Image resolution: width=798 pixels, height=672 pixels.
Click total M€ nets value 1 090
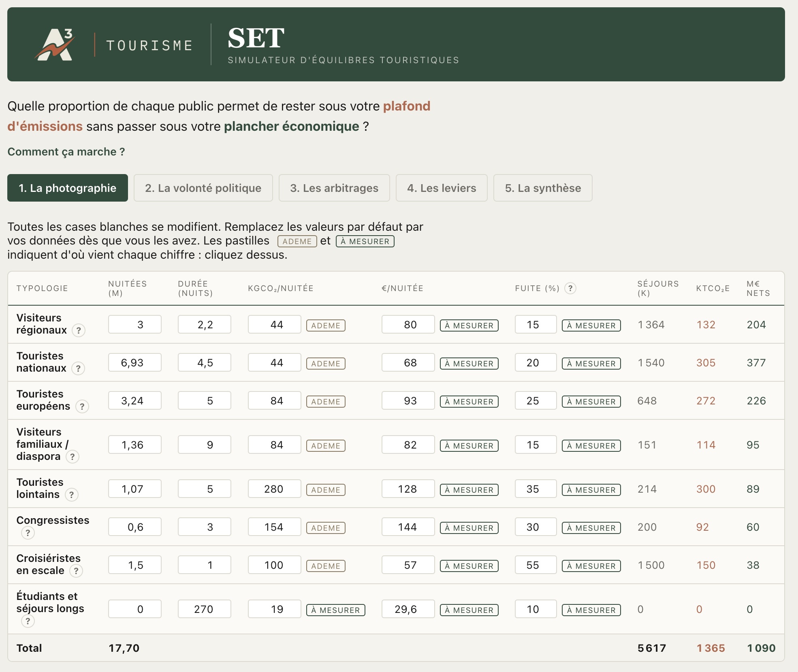[x=761, y=648]
